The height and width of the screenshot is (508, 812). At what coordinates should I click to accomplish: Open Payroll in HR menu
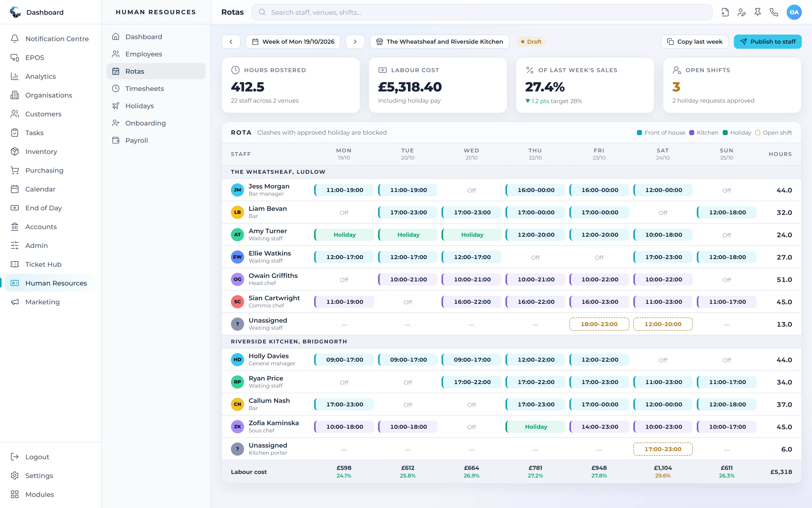[156, 140]
